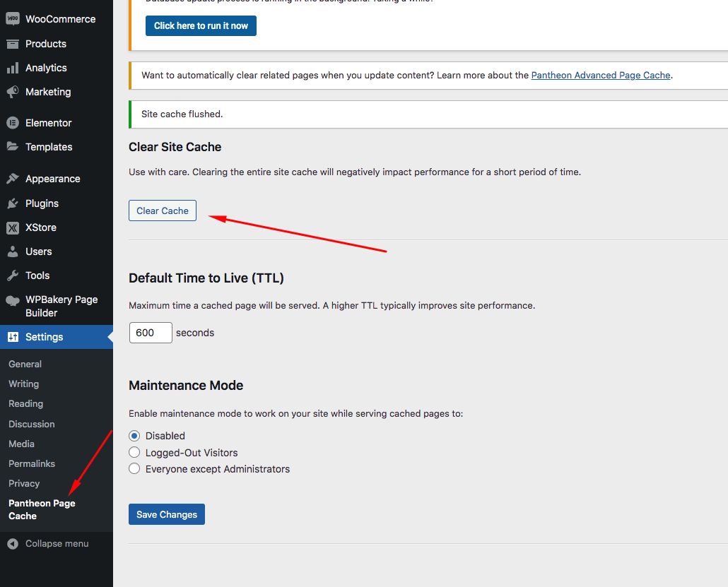Click the TTL seconds input field

[x=151, y=333]
